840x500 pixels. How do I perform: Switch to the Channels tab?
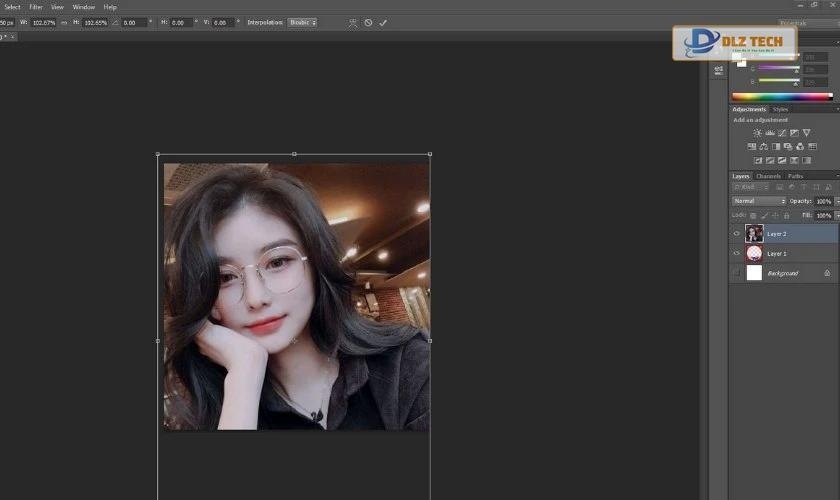[768, 176]
